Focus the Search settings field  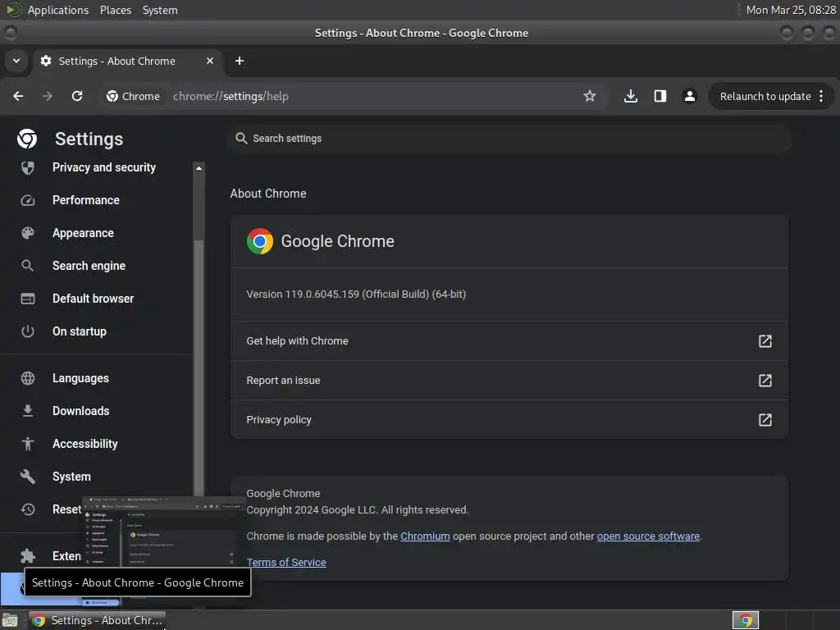tap(509, 138)
